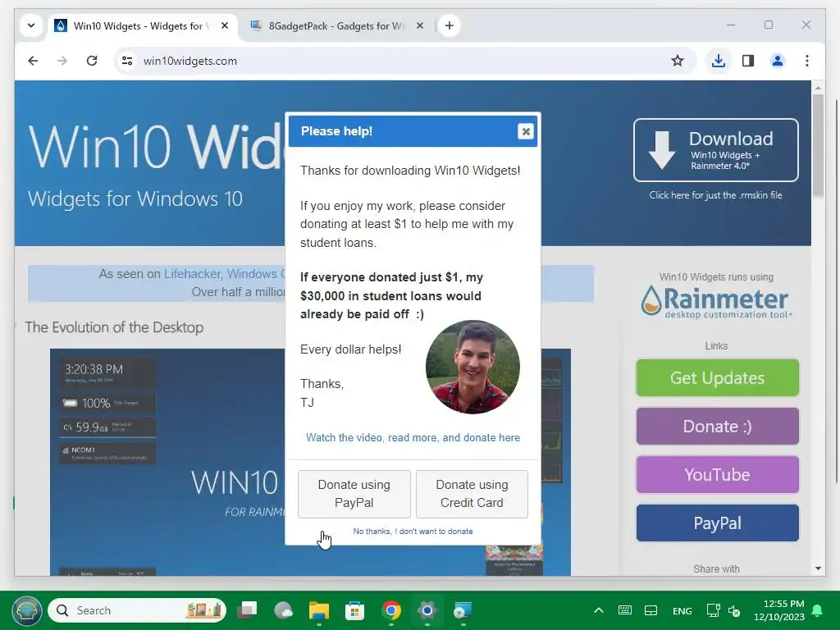Open the Lifehacker link
840x630 pixels.
pos(192,274)
